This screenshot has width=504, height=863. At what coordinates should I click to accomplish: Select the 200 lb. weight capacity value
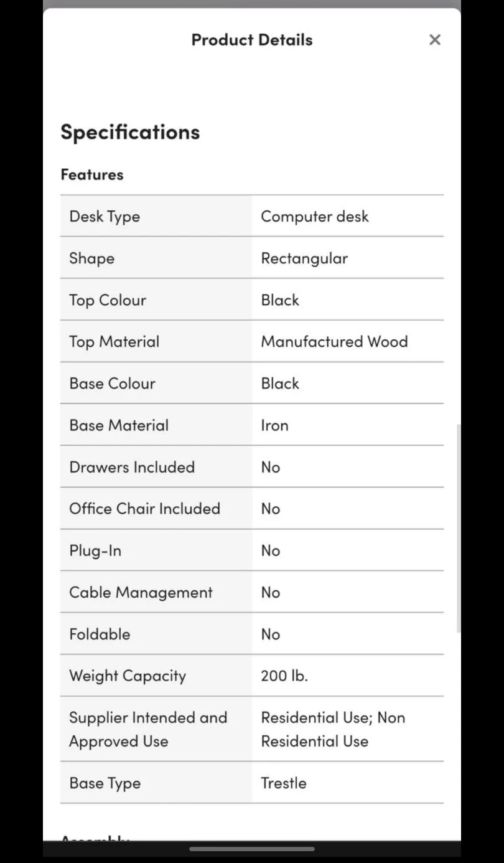click(x=284, y=676)
